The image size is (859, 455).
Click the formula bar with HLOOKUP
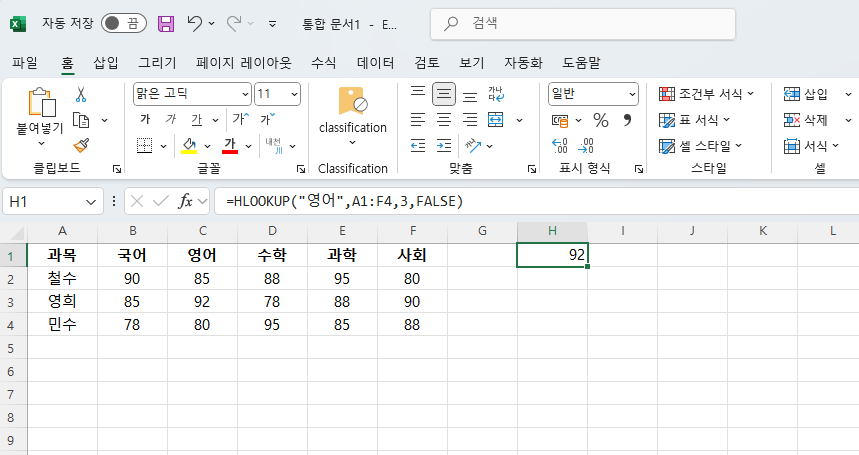coord(537,201)
